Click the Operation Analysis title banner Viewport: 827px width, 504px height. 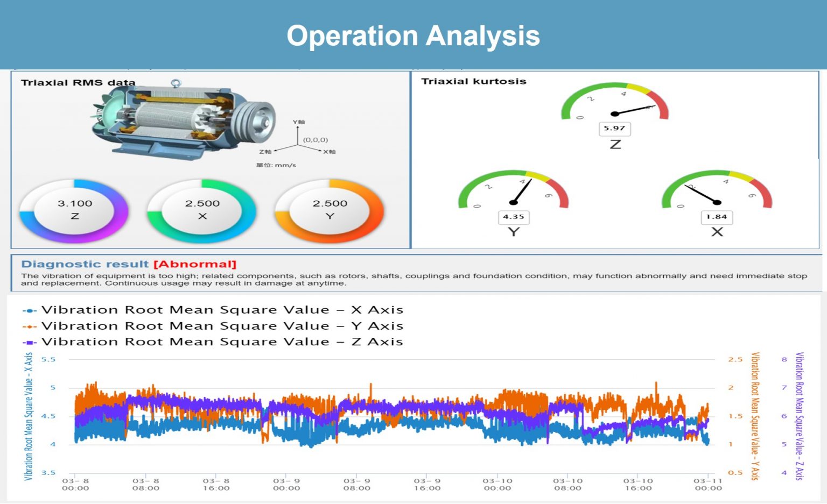tap(413, 36)
